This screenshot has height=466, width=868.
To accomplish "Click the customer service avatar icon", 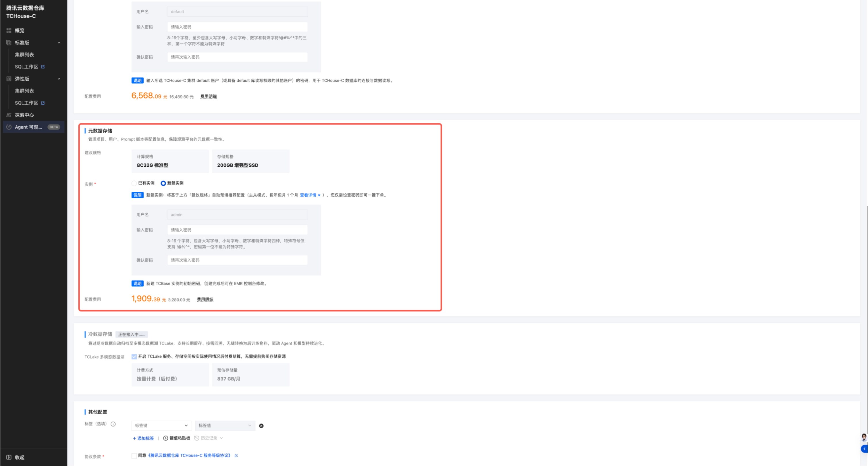I will pyautogui.click(x=864, y=437).
